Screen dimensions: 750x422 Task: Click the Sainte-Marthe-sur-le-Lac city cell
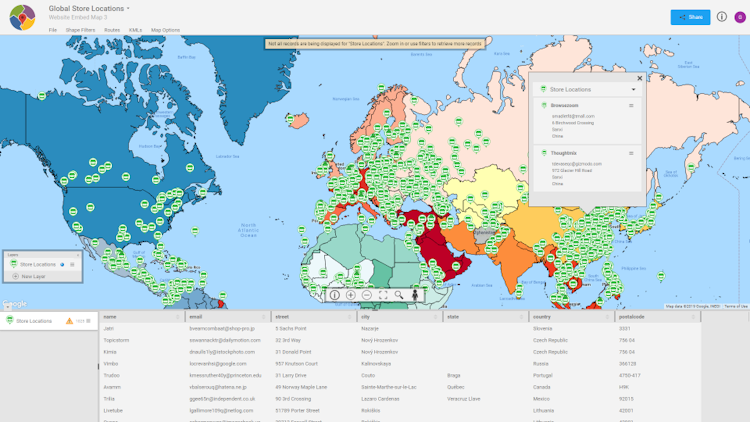[389, 387]
